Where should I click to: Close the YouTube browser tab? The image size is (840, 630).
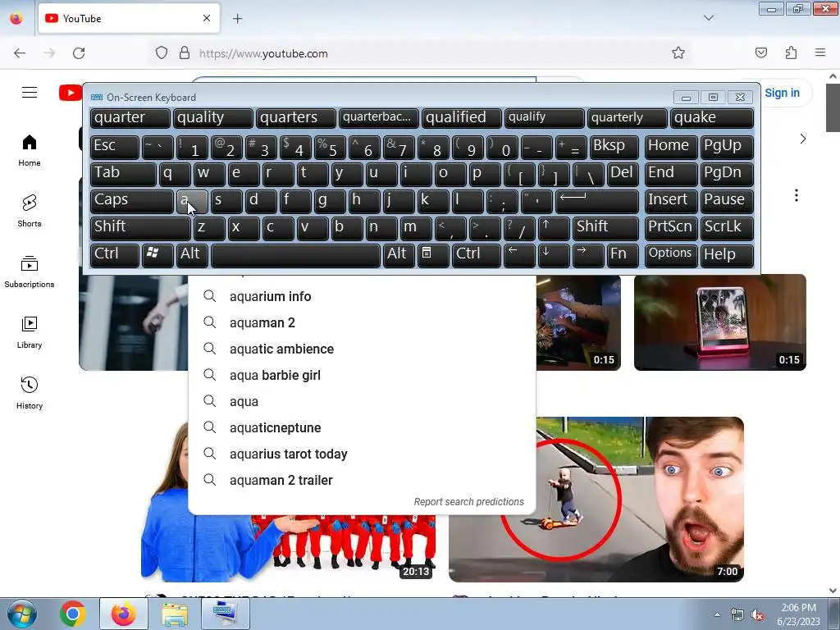(207, 18)
